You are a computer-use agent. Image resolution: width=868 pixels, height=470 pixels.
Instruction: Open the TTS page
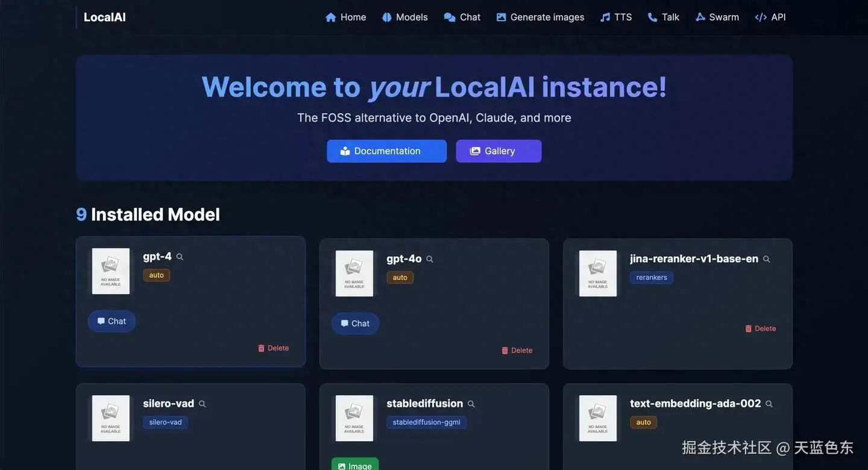[616, 17]
